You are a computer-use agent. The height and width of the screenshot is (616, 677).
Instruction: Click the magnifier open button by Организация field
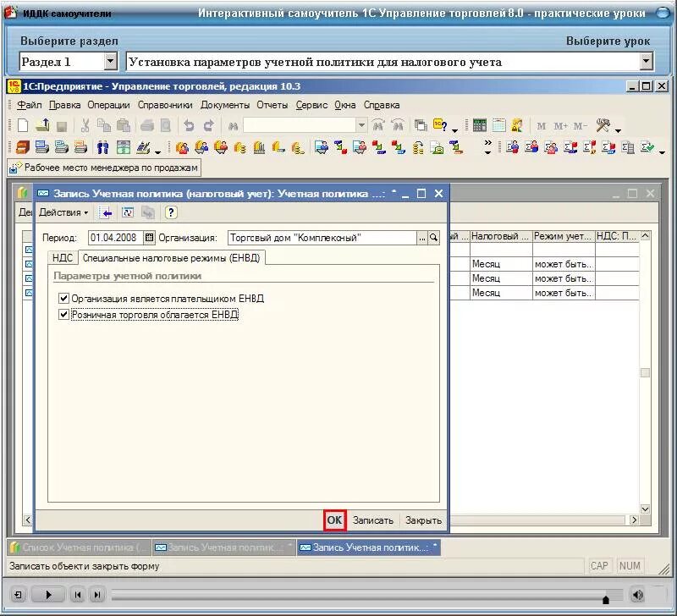tap(433, 238)
